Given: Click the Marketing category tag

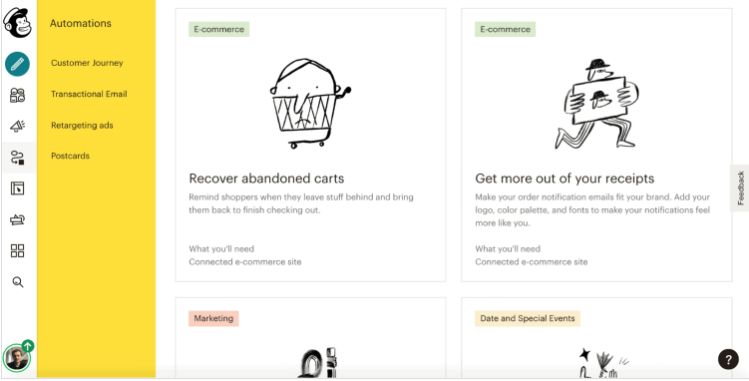Looking at the screenshot, I should tap(214, 318).
